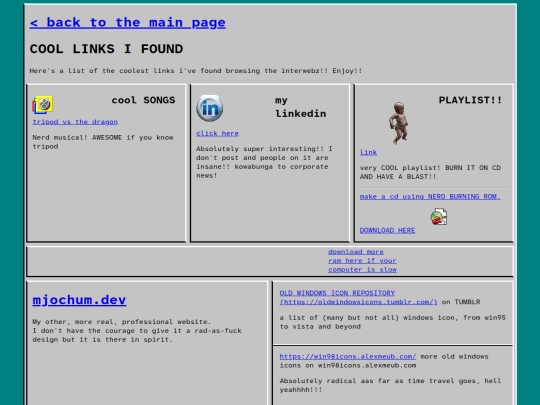The image size is (540, 405).
Task: Click the 'Here's a list of the coolest links' intro
Action: pos(196,71)
